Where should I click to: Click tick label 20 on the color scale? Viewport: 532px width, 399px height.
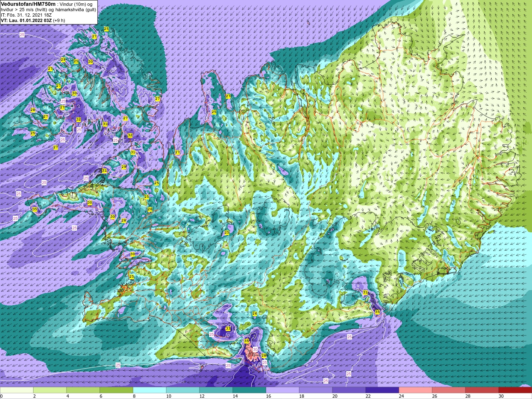(335, 396)
